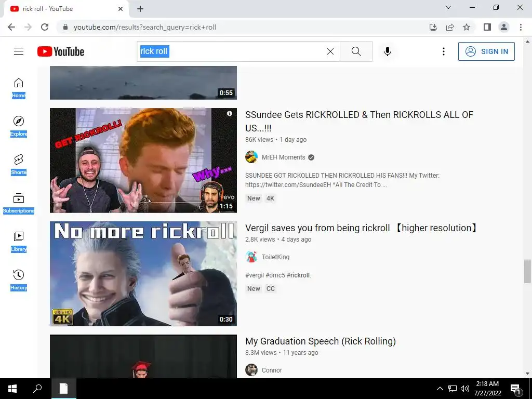Screen dimensions: 532x399
Task: Open Windows taskbar search
Action: pos(37,389)
